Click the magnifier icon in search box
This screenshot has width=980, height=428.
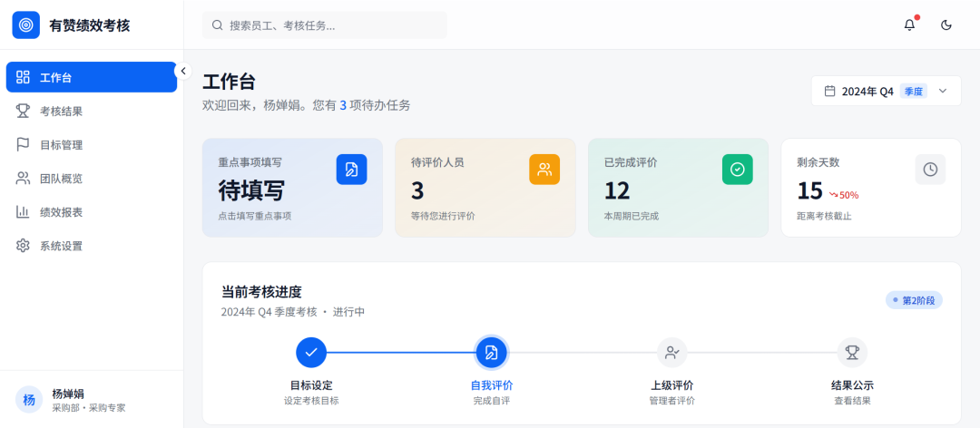218,25
